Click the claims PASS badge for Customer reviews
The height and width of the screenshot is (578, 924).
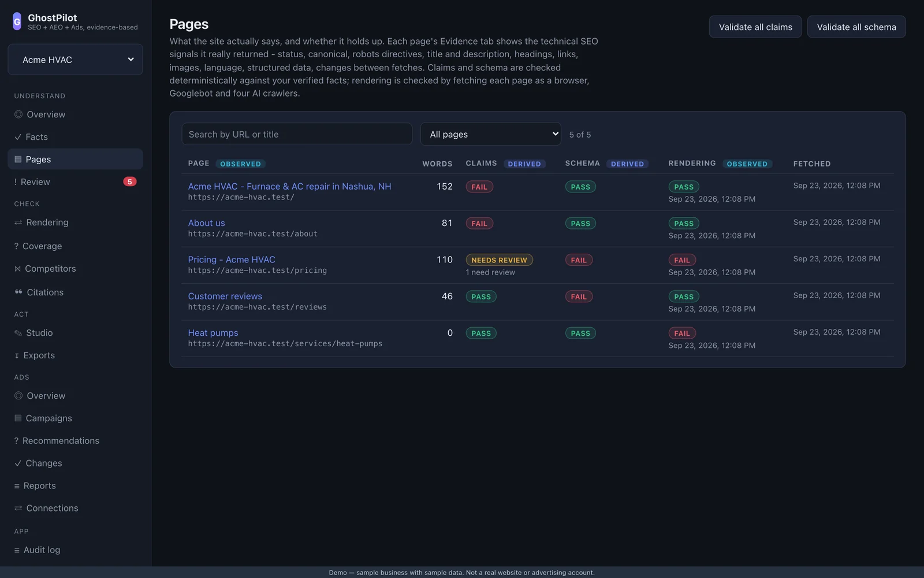click(481, 297)
